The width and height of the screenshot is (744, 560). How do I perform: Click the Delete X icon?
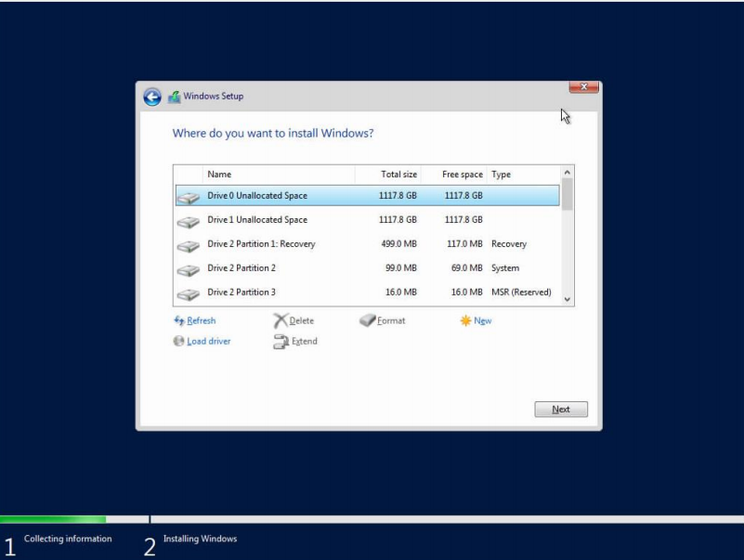[x=281, y=320]
